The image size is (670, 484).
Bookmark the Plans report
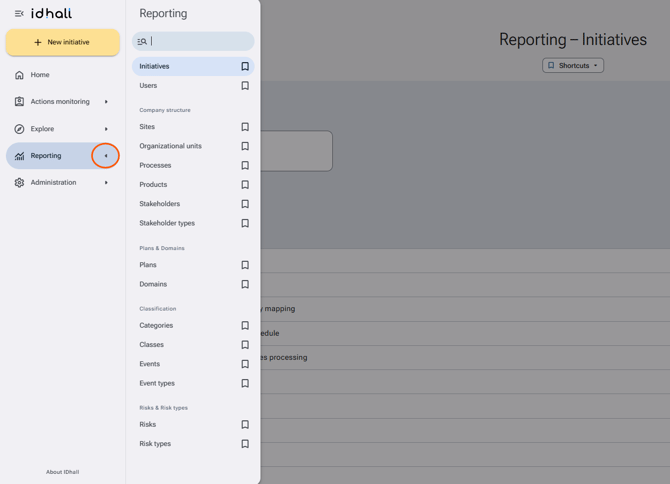click(x=245, y=265)
